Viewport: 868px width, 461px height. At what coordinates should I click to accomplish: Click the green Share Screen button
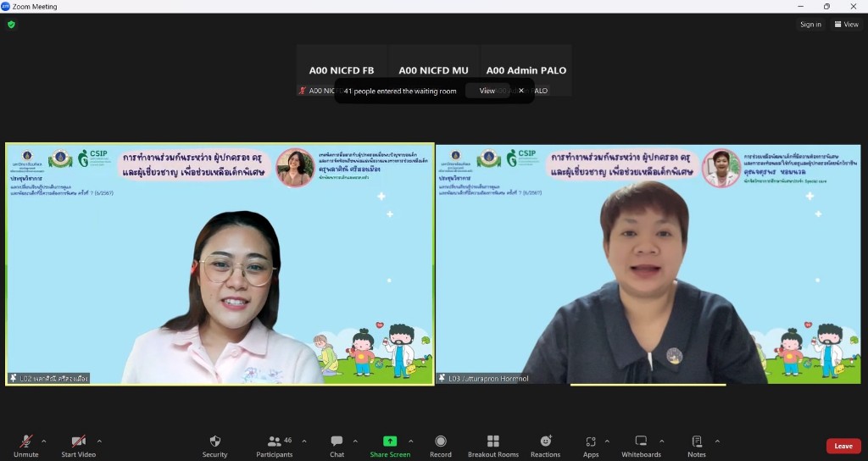click(390, 446)
